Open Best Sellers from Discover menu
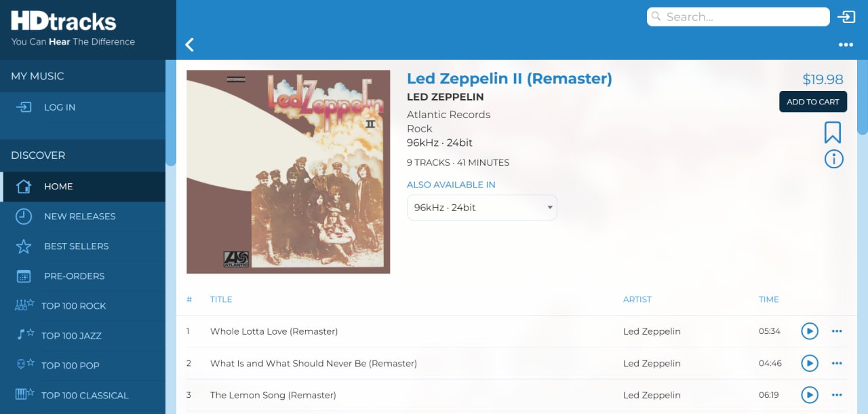This screenshot has width=868, height=414. click(x=76, y=246)
